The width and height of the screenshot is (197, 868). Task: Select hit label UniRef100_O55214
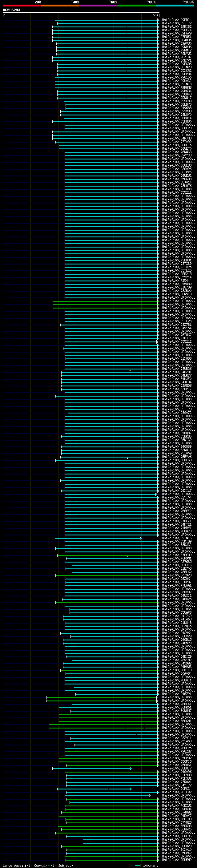176,277
